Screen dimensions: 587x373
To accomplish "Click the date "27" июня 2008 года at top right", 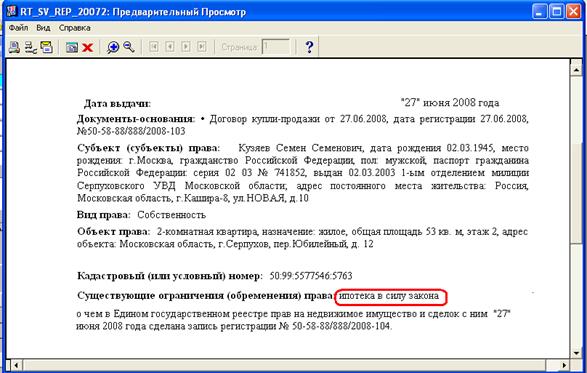I will tap(450, 103).
